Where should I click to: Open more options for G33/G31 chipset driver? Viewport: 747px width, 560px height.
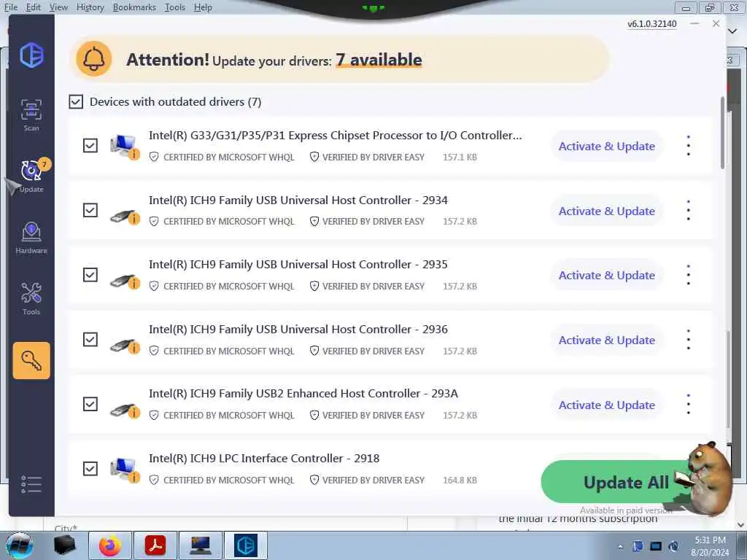689,146
